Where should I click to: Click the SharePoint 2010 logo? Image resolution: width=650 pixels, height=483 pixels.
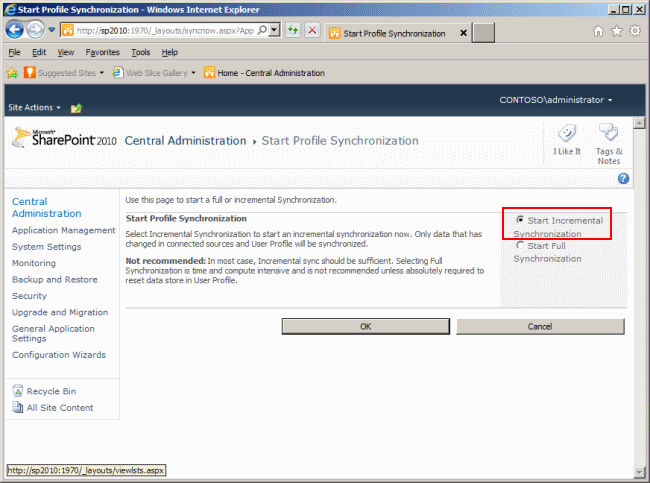click(x=64, y=138)
